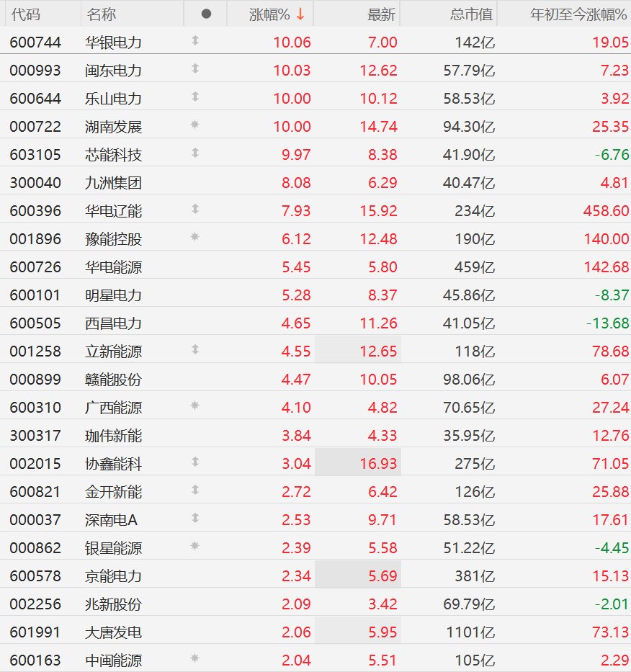631x672 pixels.
Task: Click the star marker in 广西能源 row
Action: click(x=194, y=406)
